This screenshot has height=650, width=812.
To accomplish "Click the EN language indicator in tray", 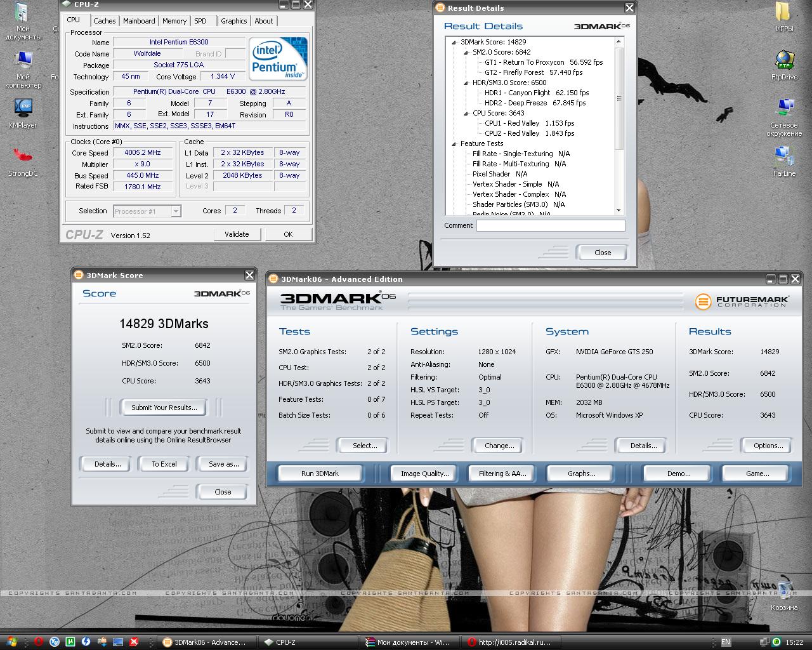I will pos(726,642).
